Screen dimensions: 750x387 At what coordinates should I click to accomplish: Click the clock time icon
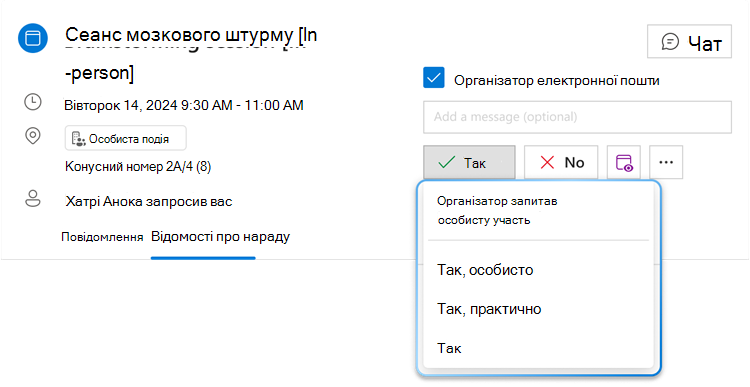pyautogui.click(x=33, y=102)
